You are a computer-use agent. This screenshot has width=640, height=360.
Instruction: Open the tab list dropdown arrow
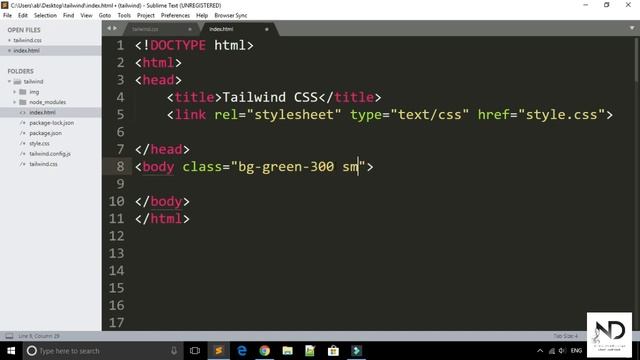[632, 28]
